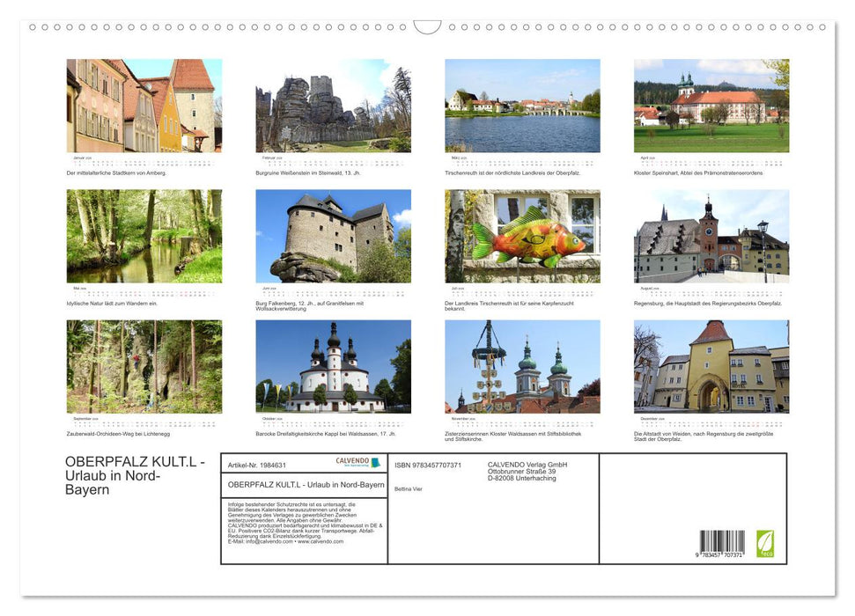Click the Burg Falkenberg castle photo
The image size is (855, 616).
pyautogui.click(x=333, y=238)
